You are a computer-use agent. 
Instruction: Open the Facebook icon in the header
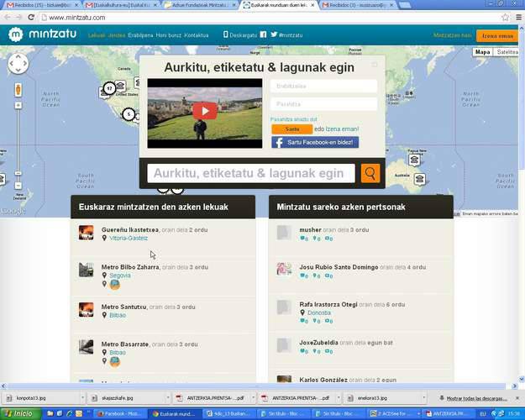click(x=263, y=34)
